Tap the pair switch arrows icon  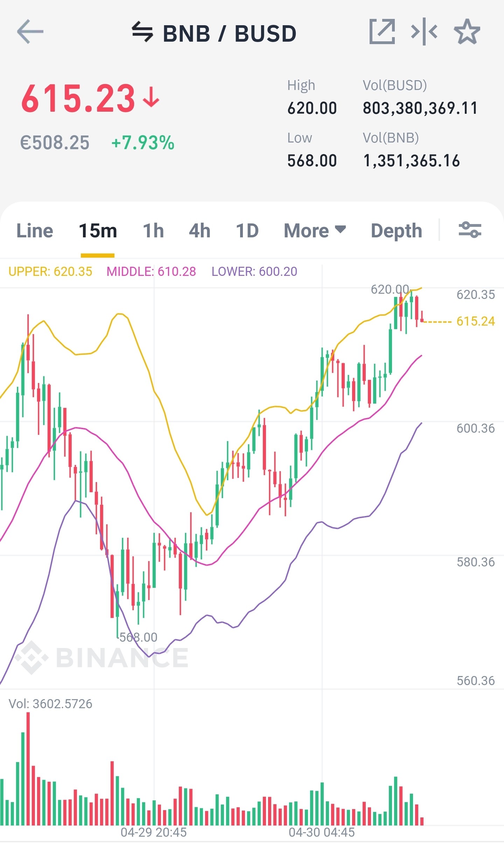click(142, 32)
